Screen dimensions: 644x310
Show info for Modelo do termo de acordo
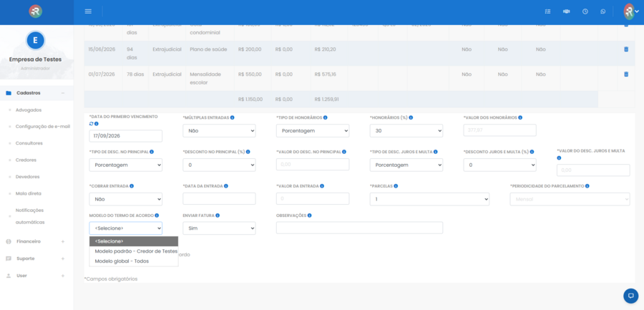coord(157,215)
